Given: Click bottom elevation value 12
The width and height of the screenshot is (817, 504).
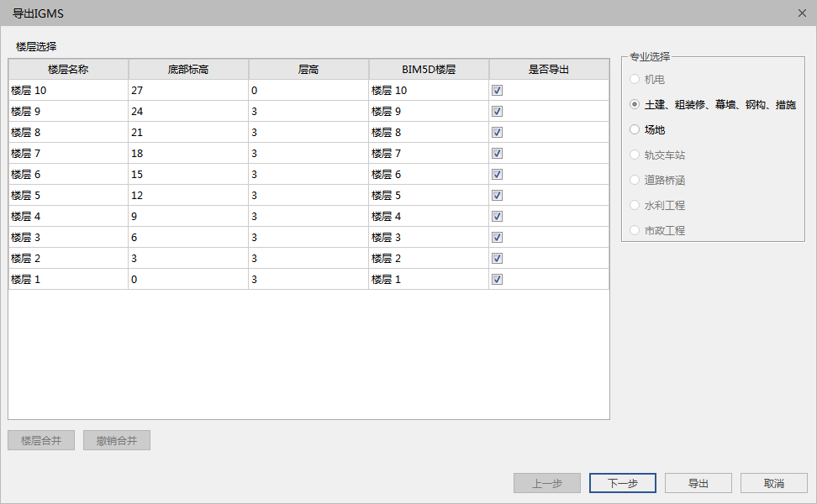Looking at the screenshot, I should 188,195.
